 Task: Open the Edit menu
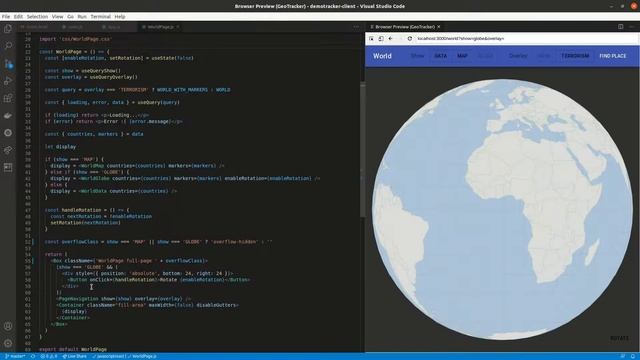[18, 17]
